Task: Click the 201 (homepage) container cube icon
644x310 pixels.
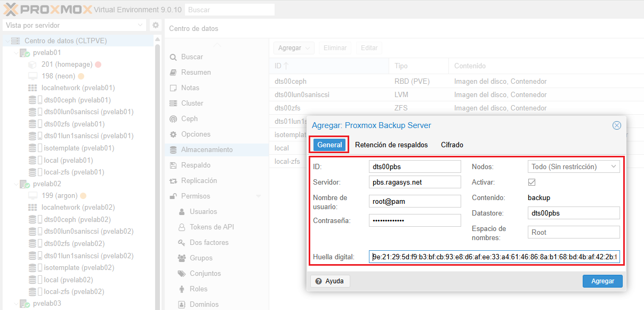Action: [x=32, y=65]
